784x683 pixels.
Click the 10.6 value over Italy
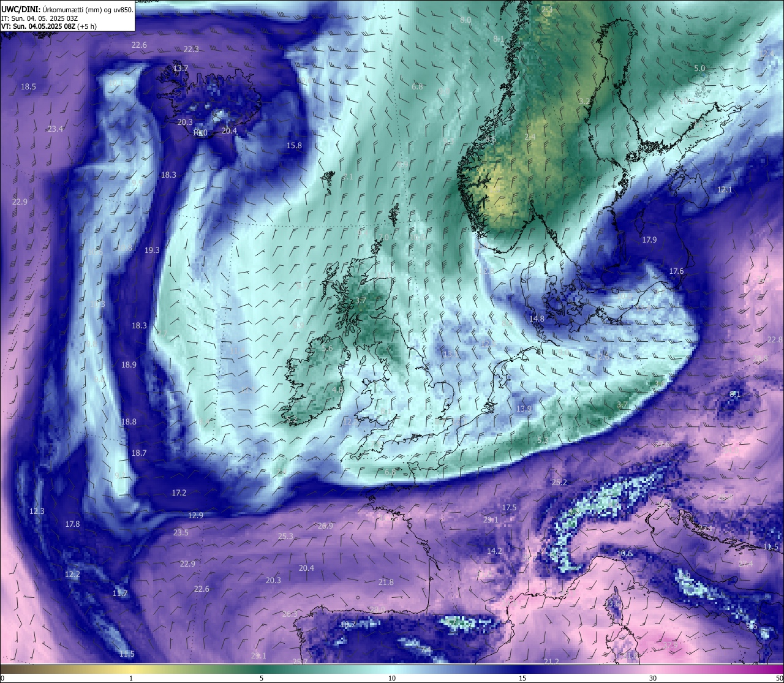pos(624,554)
